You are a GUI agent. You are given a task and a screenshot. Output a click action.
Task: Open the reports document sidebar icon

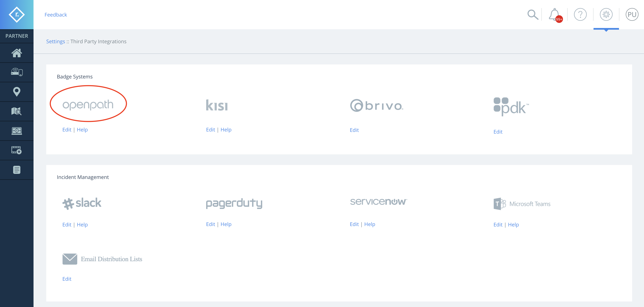click(x=17, y=170)
